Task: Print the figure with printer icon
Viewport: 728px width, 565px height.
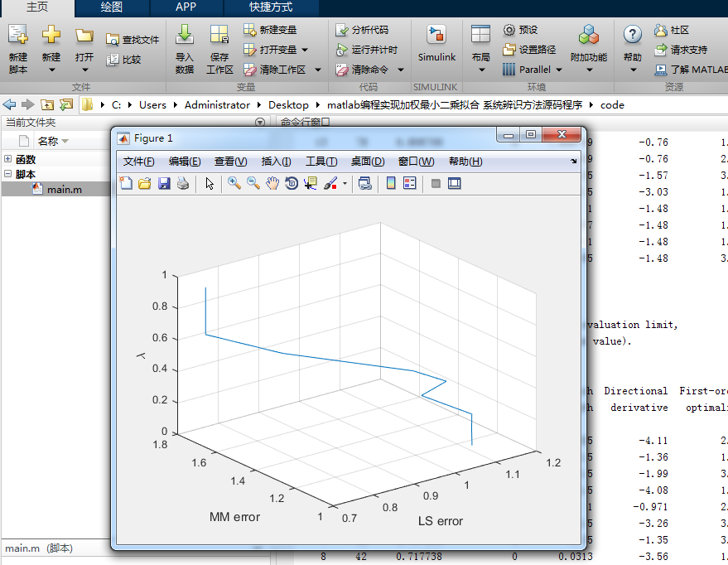Action: click(183, 183)
